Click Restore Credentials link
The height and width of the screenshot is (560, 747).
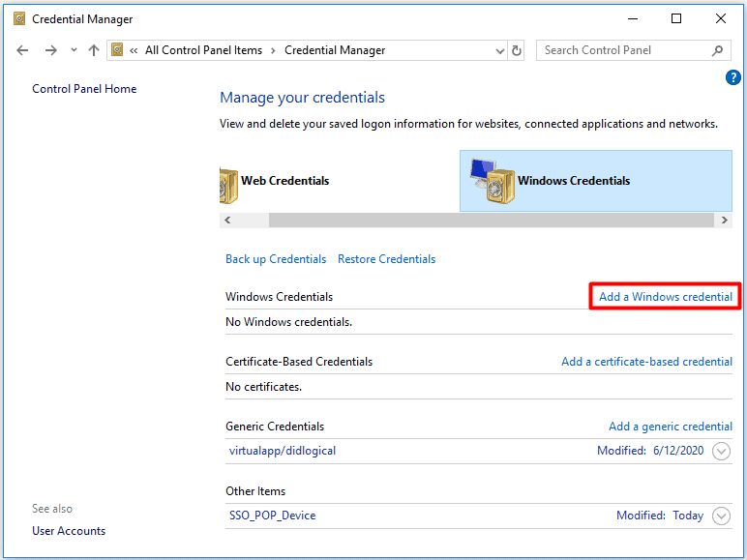pos(386,259)
